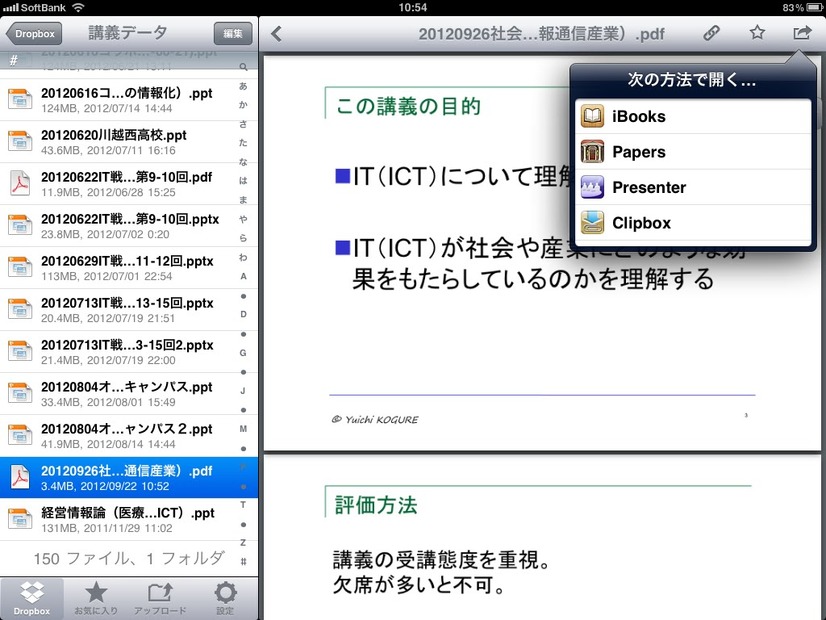The width and height of the screenshot is (826, 620).
Task: Switch to お気に入り favorites tab
Action: (x=96, y=598)
